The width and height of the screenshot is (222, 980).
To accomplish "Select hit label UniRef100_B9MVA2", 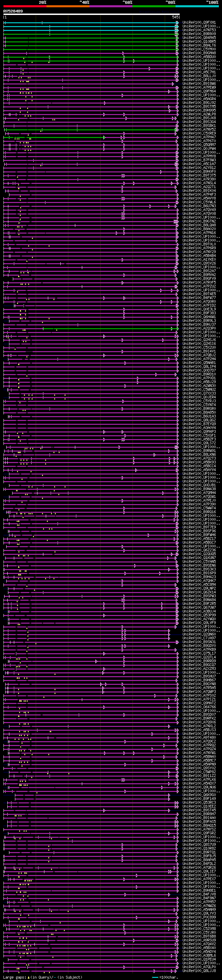I will tap(199, 275).
